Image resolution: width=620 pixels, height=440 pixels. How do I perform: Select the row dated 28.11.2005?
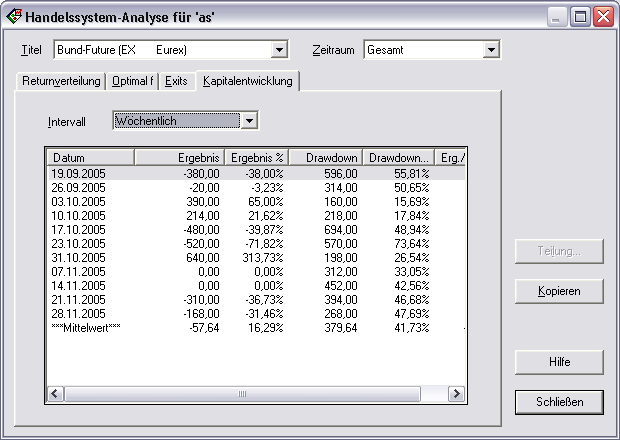point(256,314)
